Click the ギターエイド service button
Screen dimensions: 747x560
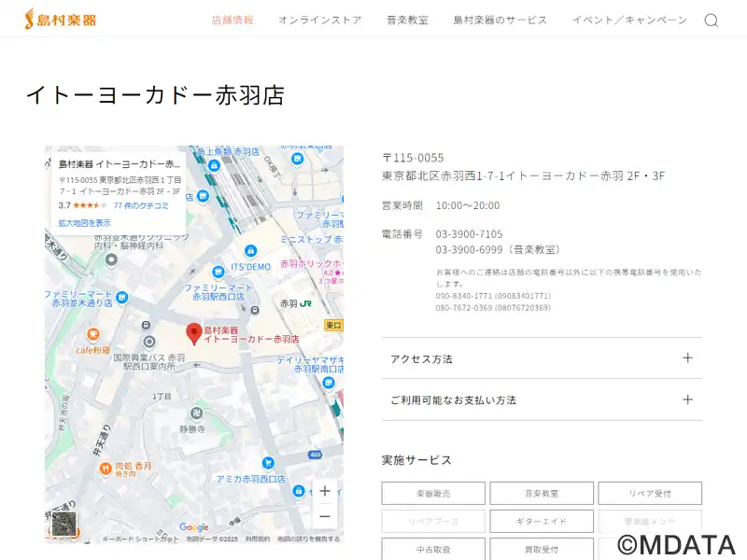[x=542, y=522]
